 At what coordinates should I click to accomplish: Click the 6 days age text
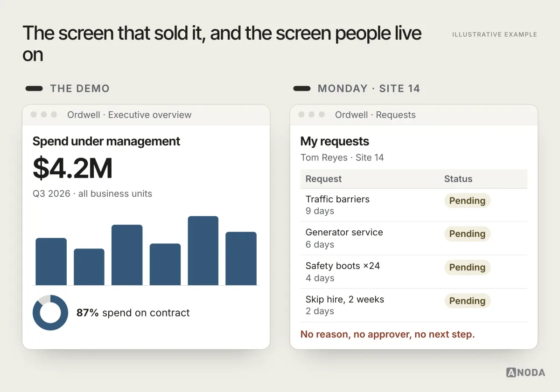coord(320,245)
